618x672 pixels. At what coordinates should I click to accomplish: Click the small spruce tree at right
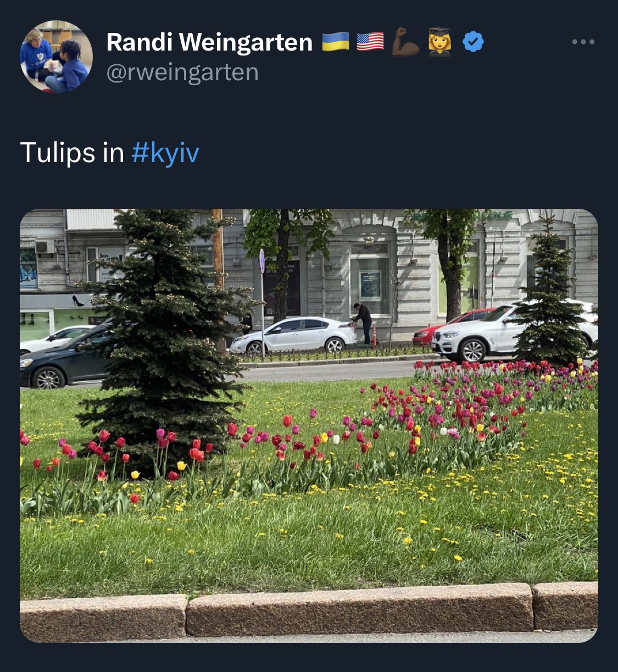(549, 294)
